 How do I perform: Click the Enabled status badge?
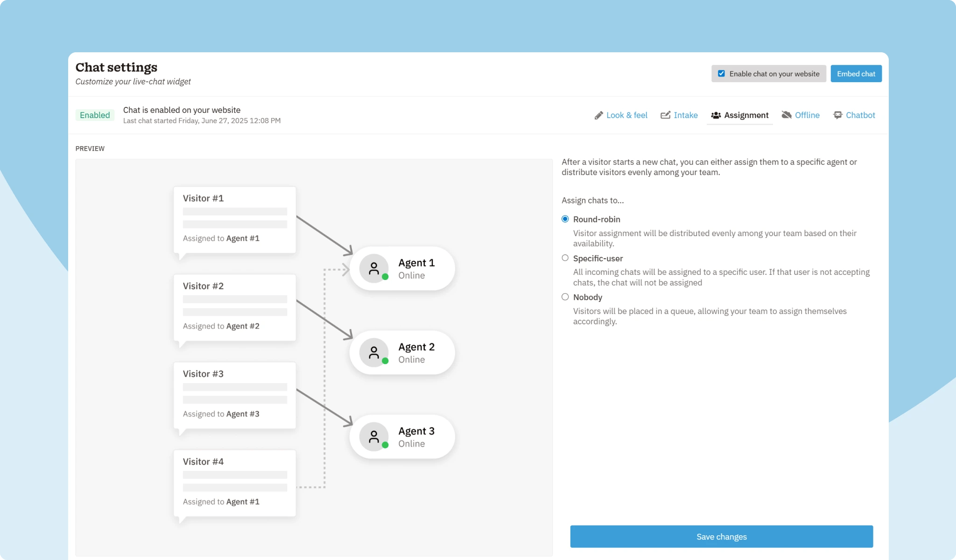[95, 115]
